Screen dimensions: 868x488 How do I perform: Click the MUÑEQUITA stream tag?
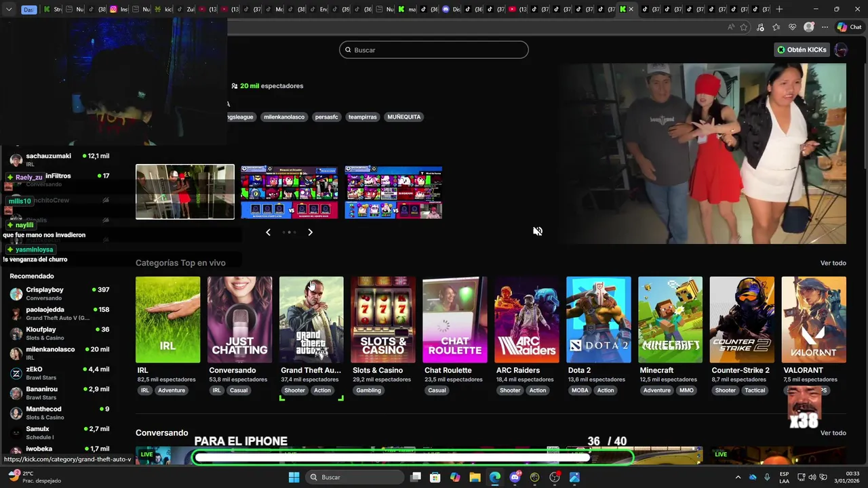click(x=403, y=117)
